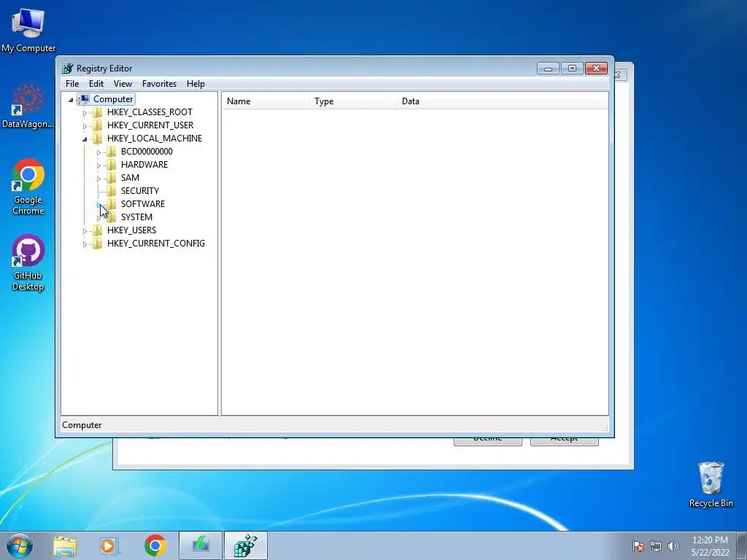The width and height of the screenshot is (747, 560).
Task: Click the SOFTWARE folder icon
Action: pyautogui.click(x=111, y=204)
